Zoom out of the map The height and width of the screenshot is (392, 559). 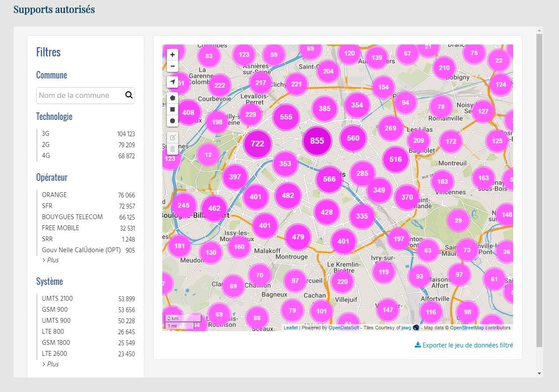pyautogui.click(x=172, y=66)
